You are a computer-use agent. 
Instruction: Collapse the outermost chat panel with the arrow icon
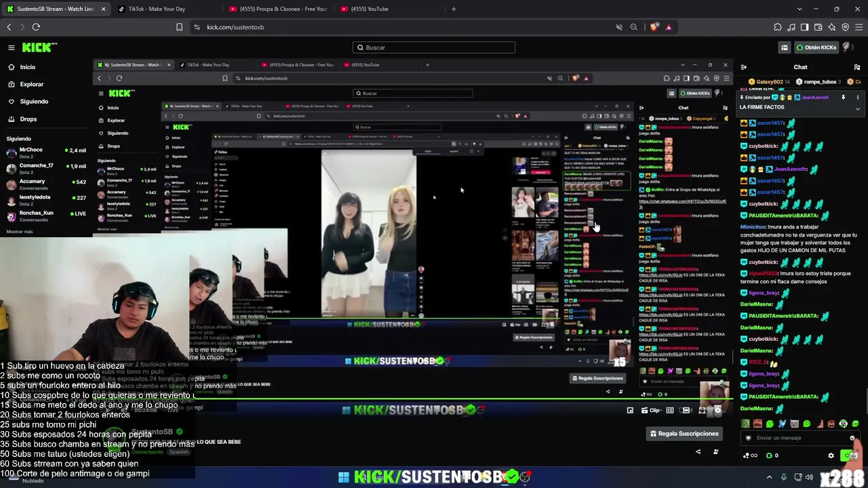point(744,67)
